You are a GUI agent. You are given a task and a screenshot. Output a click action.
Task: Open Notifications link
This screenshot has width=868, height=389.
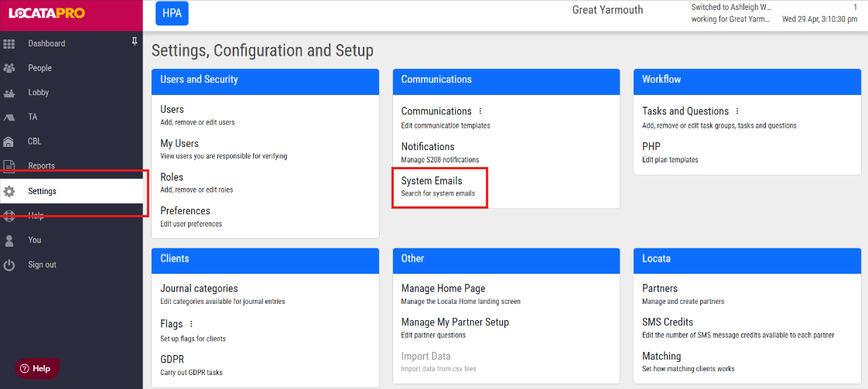[428, 147]
